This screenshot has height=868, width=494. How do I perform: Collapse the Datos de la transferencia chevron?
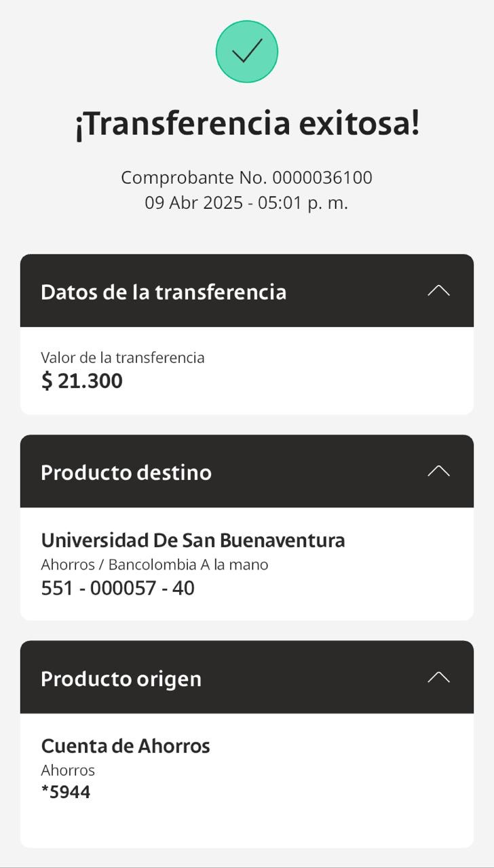438,291
